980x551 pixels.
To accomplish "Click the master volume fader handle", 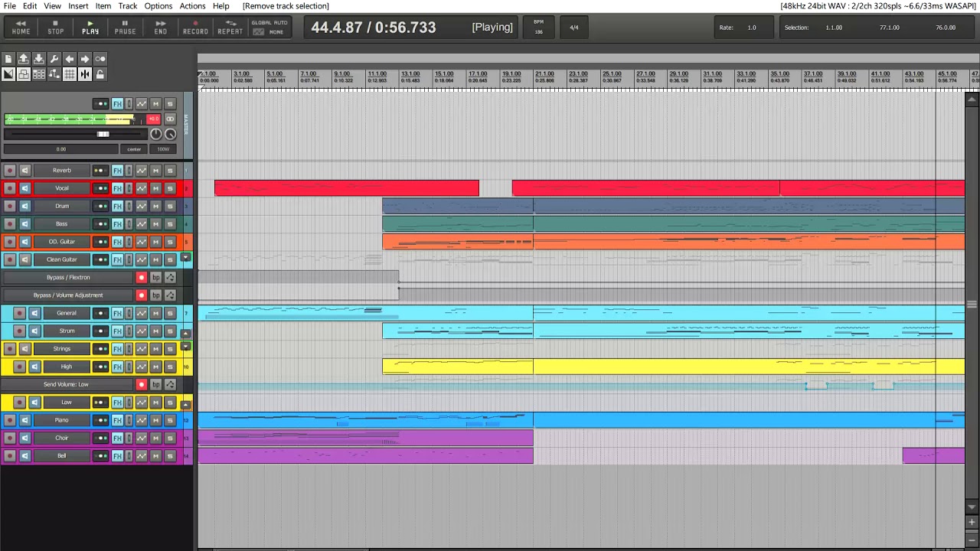I will click(x=103, y=135).
